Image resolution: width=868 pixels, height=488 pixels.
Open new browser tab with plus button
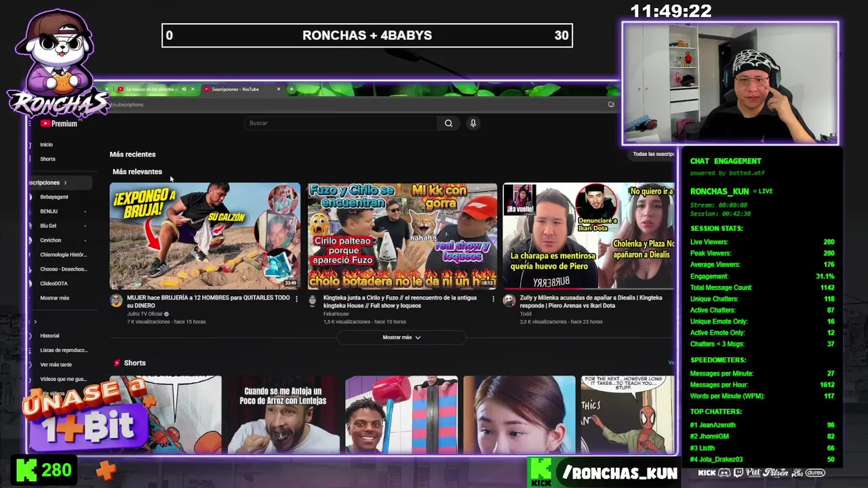[x=291, y=89]
